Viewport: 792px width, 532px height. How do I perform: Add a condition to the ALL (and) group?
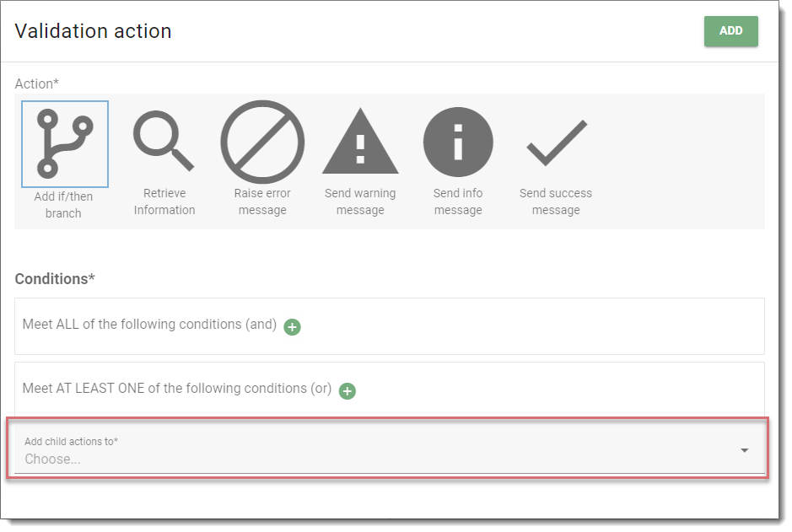(x=292, y=327)
